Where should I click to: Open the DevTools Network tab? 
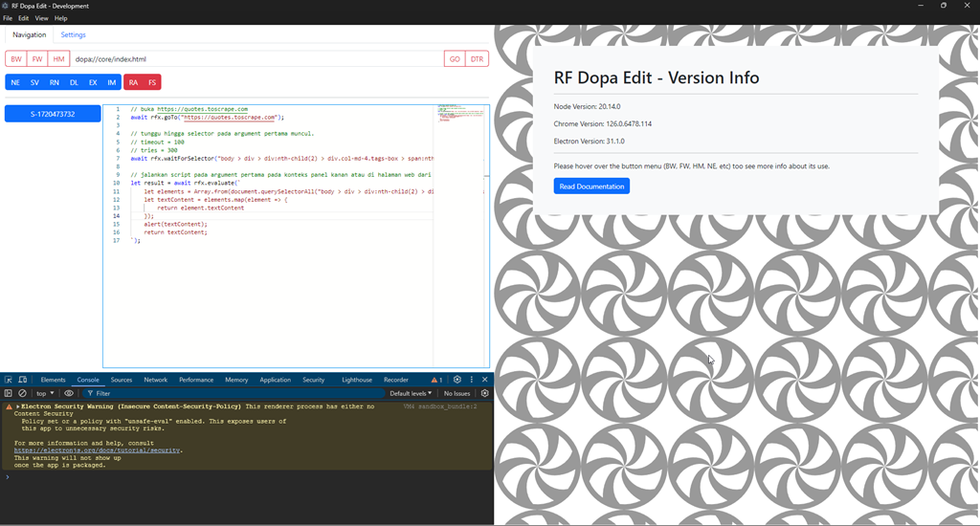156,380
